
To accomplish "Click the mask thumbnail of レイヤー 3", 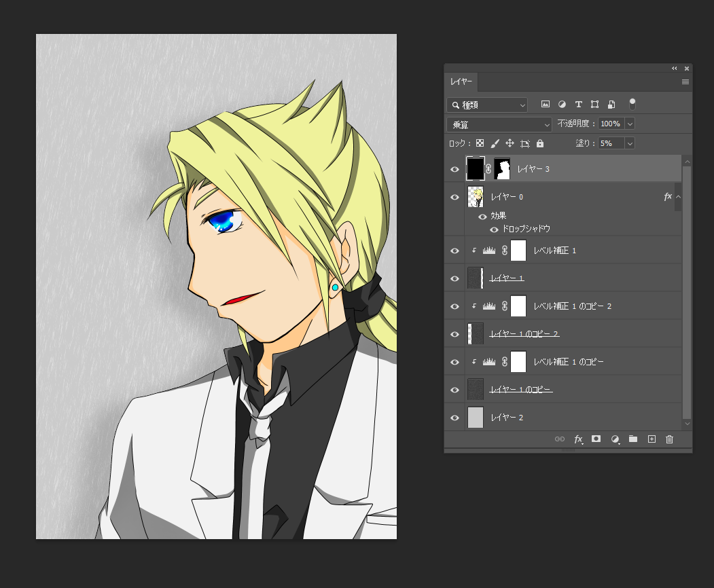I will pyautogui.click(x=502, y=169).
